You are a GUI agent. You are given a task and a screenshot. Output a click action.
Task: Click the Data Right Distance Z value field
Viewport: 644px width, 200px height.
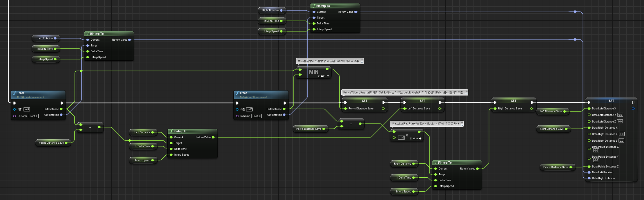pyautogui.click(x=621, y=141)
